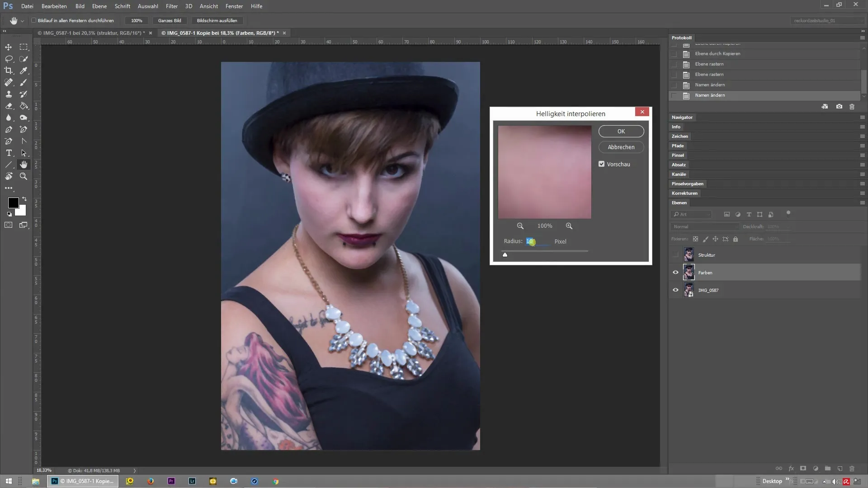Open the Filter menu
Image resolution: width=868 pixels, height=488 pixels.
click(172, 6)
